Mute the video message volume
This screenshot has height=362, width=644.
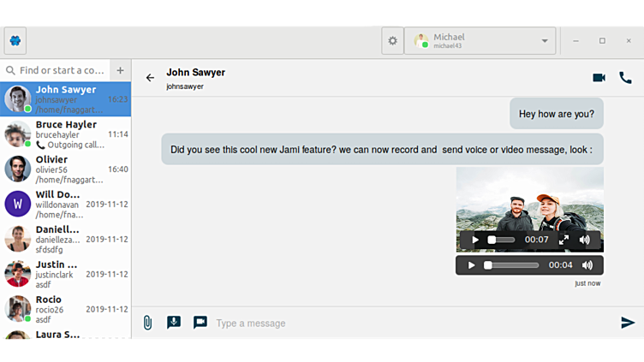click(x=585, y=240)
